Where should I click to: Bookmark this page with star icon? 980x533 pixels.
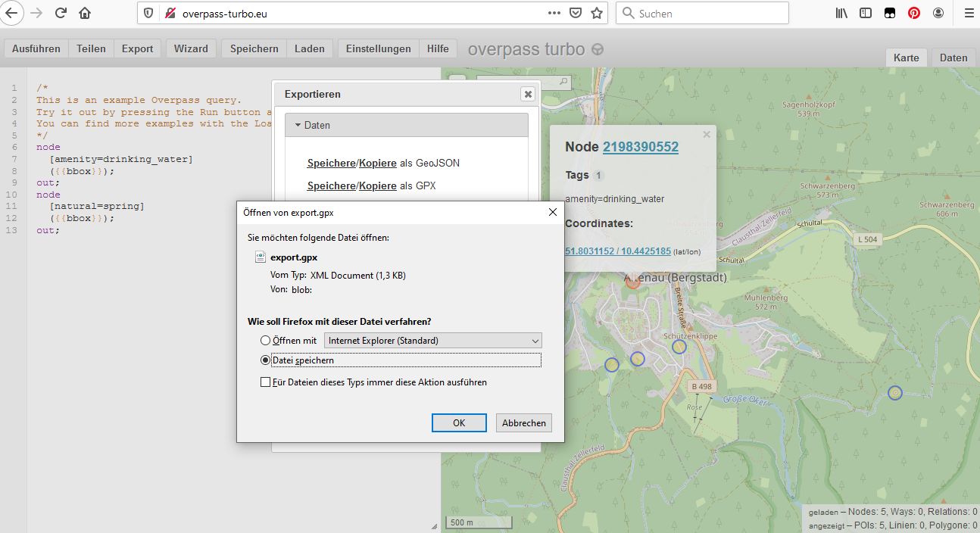pos(597,13)
